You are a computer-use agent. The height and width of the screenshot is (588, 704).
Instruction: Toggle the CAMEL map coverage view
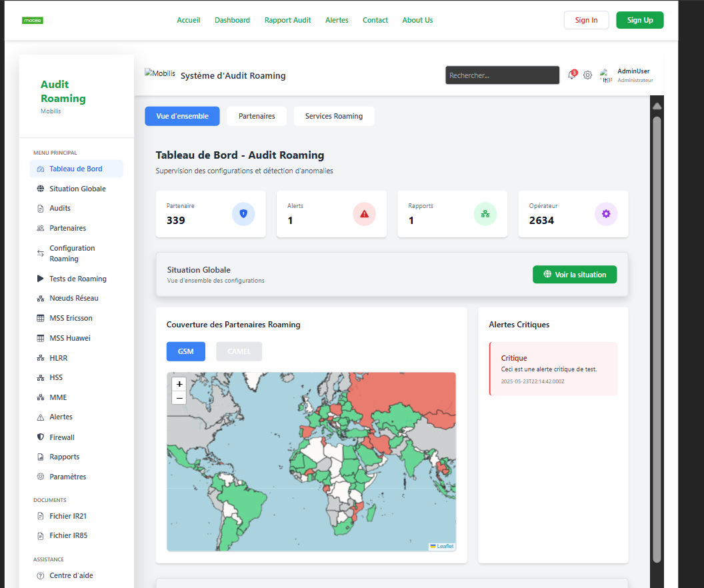pyautogui.click(x=239, y=351)
